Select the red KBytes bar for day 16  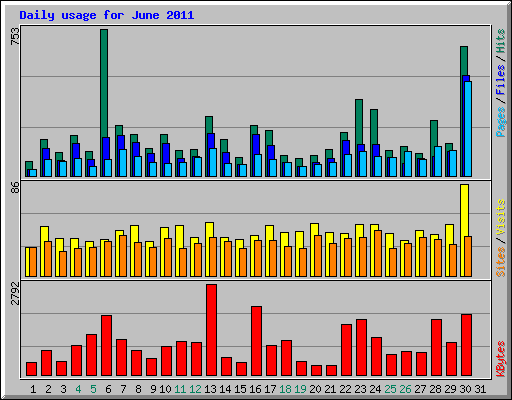(x=256, y=341)
